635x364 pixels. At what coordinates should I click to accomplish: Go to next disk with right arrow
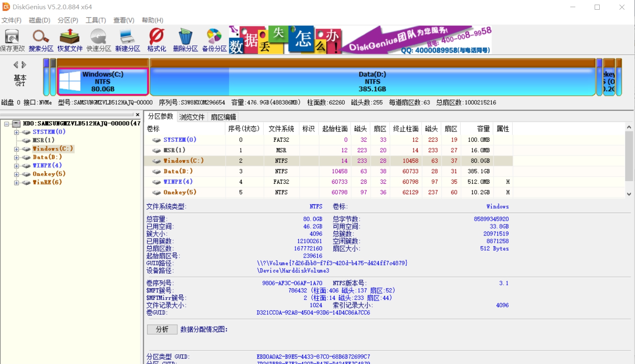click(x=24, y=65)
